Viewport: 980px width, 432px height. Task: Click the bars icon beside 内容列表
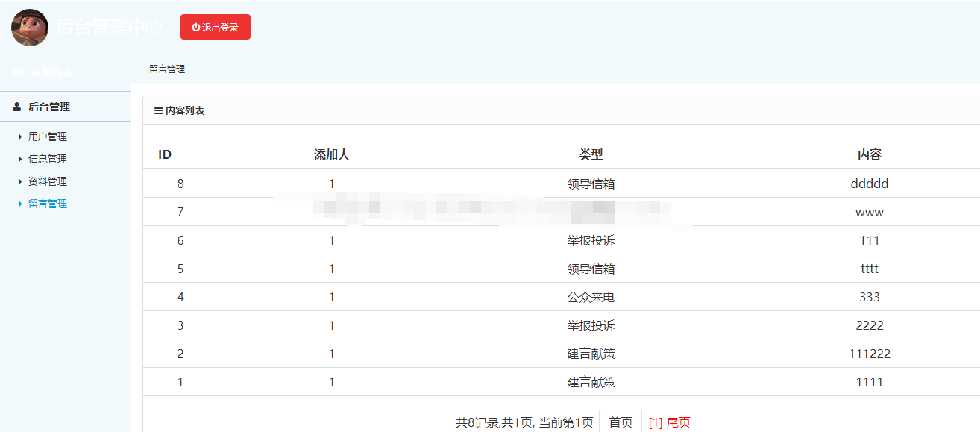coord(158,110)
